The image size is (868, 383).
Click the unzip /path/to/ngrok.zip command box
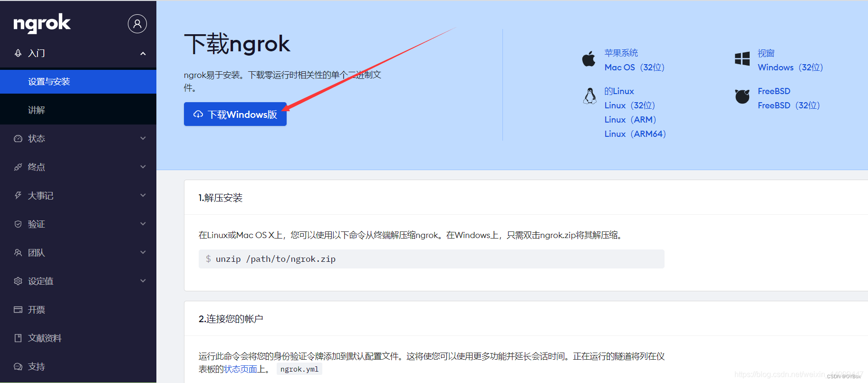point(431,259)
